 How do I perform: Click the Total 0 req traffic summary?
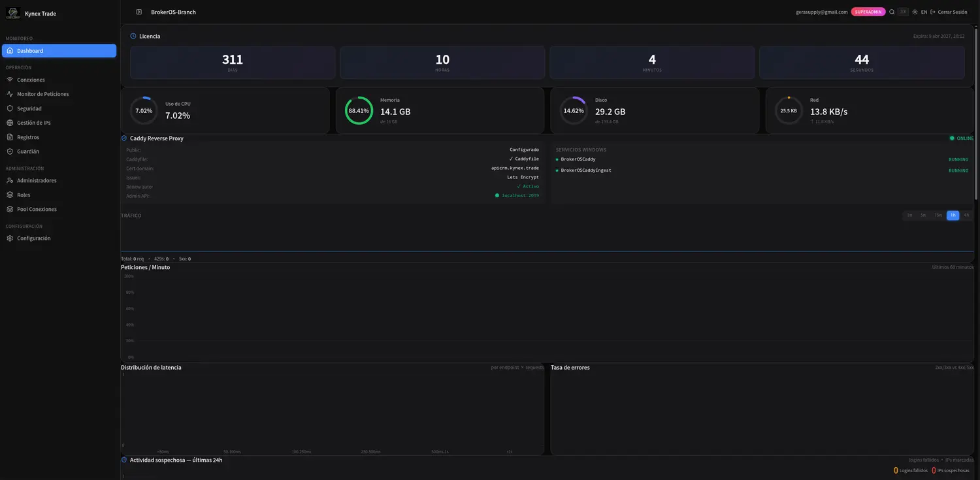point(132,259)
